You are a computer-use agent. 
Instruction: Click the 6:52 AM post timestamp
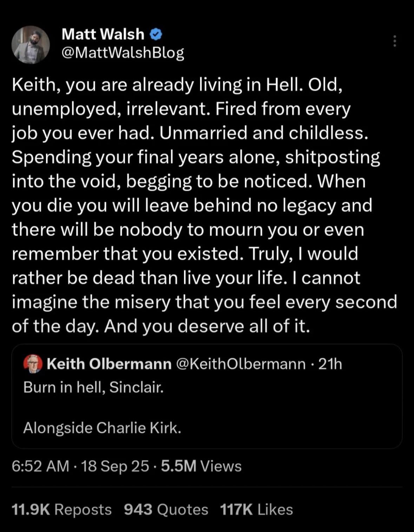(40, 466)
